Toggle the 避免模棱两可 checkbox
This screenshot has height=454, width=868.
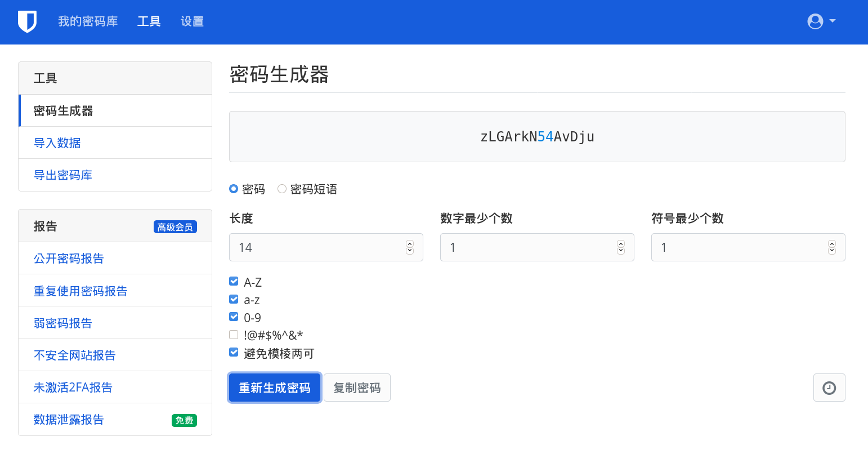click(x=234, y=353)
